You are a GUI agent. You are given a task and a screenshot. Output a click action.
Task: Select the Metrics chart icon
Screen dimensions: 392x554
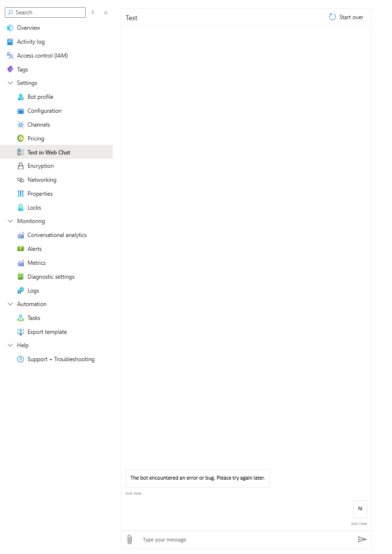21,262
